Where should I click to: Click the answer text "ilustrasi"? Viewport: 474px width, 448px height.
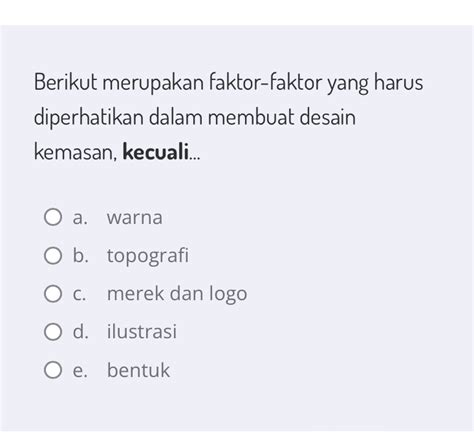[x=142, y=332]
